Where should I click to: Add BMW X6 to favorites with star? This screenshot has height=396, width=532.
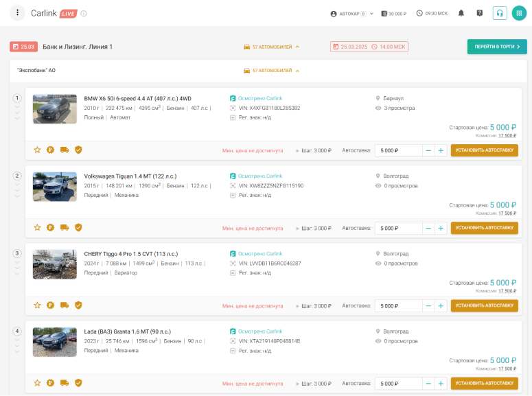pos(38,150)
